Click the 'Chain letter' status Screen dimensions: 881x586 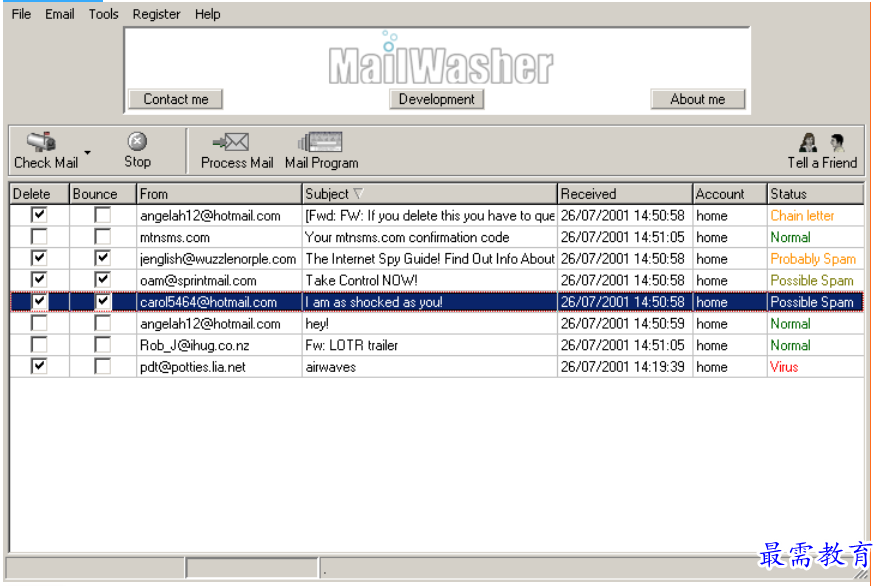[x=802, y=216]
